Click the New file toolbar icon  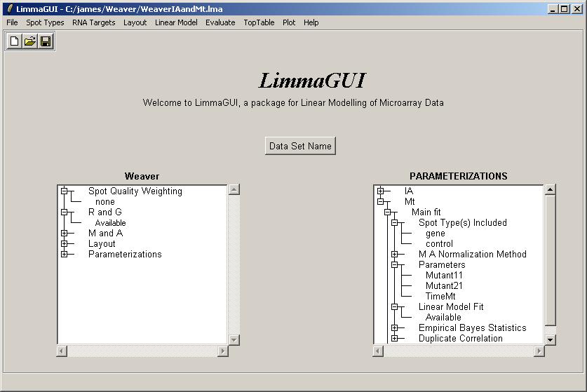coord(14,41)
